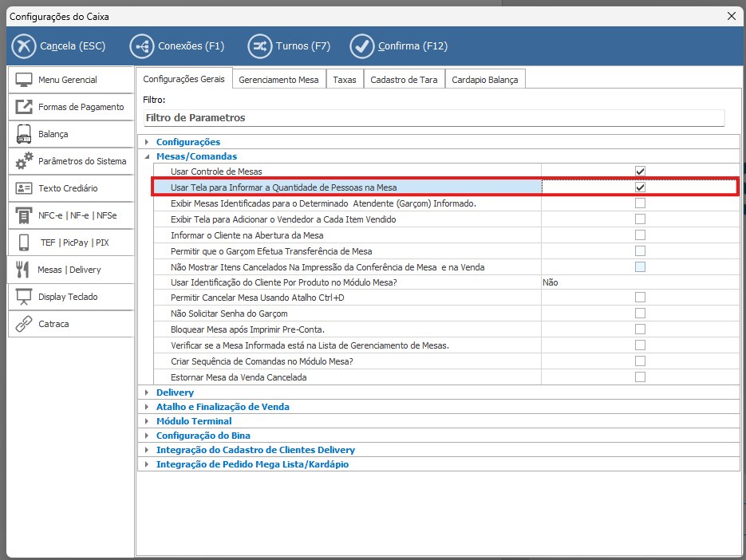
Task: Click the Turnos (F7) shuffle icon
Action: click(x=259, y=46)
